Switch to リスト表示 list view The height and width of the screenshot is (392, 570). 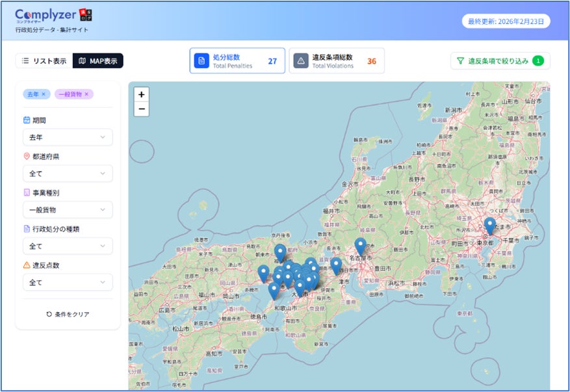click(x=44, y=60)
